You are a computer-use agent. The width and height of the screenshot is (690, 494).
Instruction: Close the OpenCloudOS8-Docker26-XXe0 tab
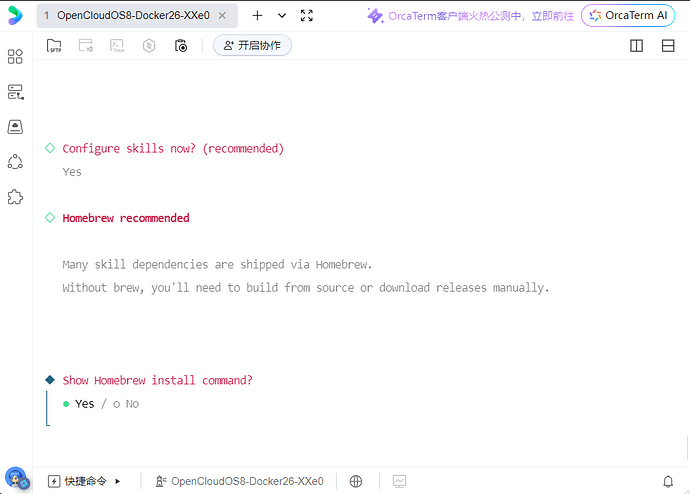[x=223, y=16]
